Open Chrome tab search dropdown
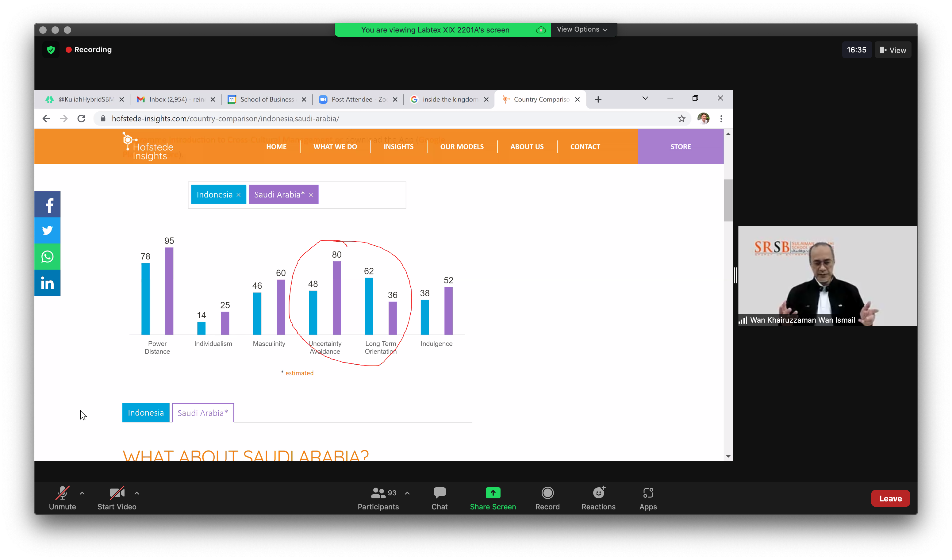Screen dimensions: 952x560 [645, 98]
